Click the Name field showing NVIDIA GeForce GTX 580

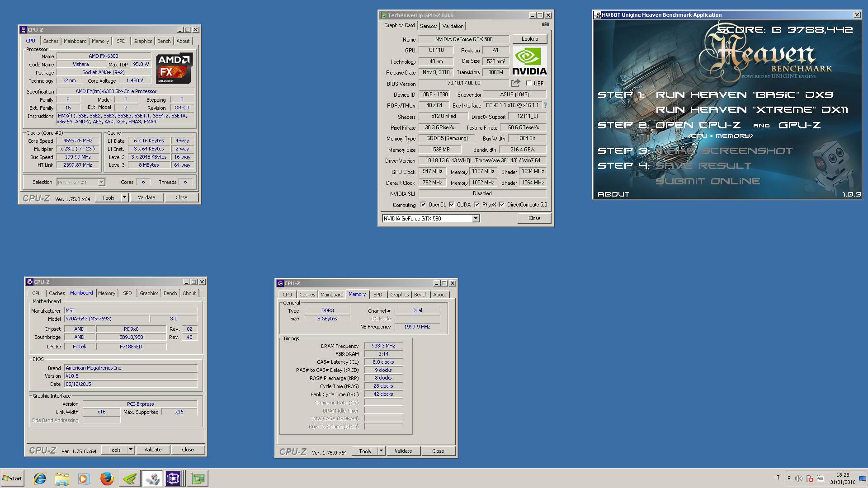click(464, 39)
